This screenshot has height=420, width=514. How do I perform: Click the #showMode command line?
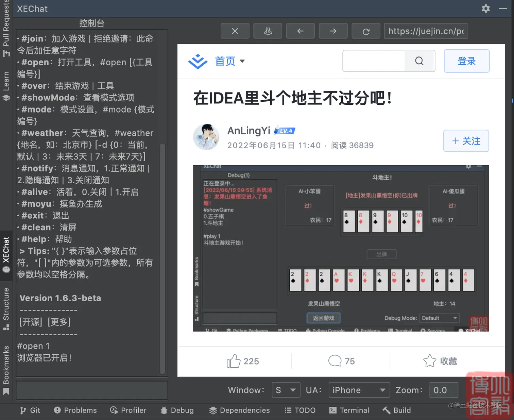click(x=76, y=98)
